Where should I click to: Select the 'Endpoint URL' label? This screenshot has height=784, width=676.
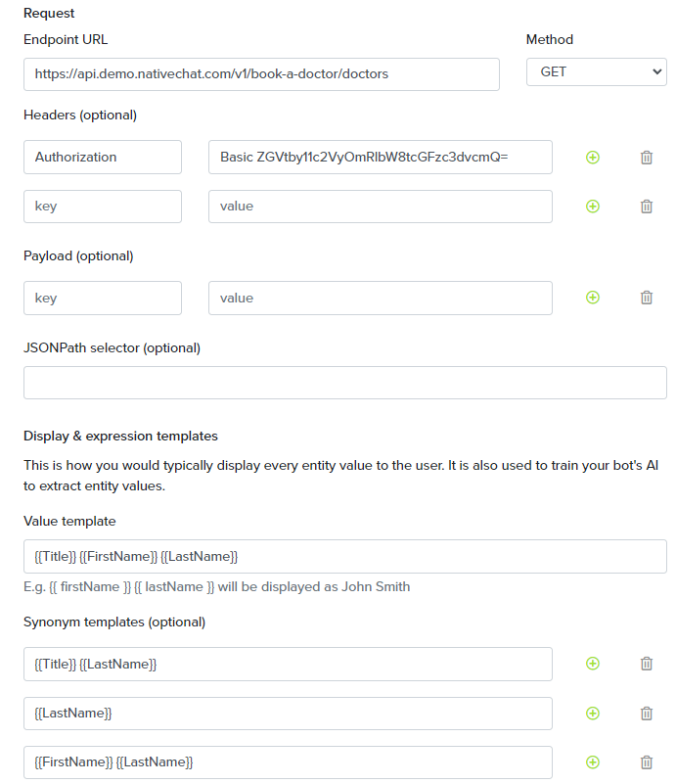(66, 39)
